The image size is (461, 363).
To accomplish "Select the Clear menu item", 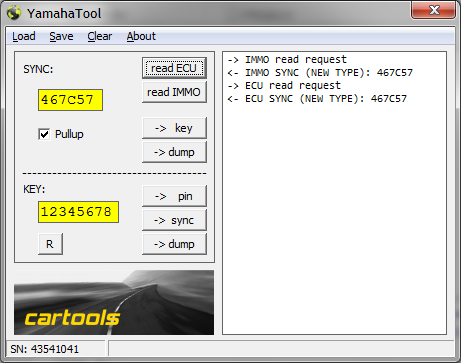I will coord(100,36).
